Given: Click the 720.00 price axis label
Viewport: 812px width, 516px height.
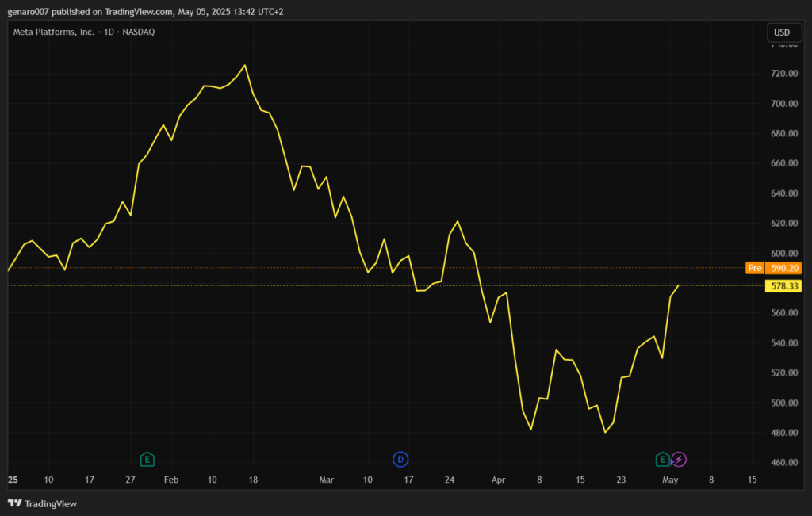Looking at the screenshot, I should (783, 74).
